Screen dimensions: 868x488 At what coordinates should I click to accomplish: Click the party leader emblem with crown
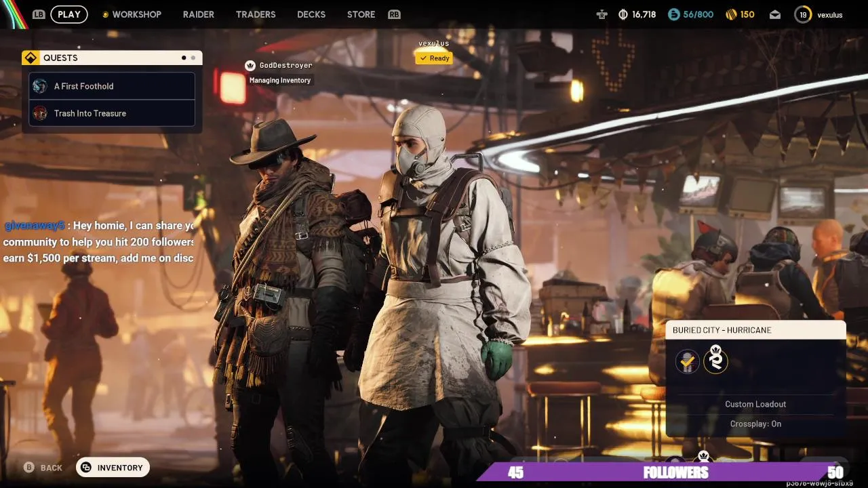coord(715,359)
